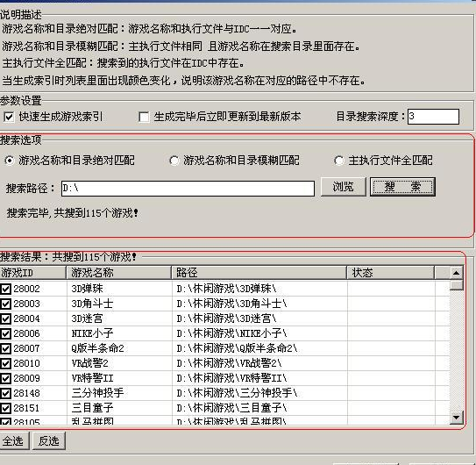Uncheck game 28148 三分神投手 checkbox
The width and height of the screenshot is (476, 465).
pyautogui.click(x=6, y=393)
